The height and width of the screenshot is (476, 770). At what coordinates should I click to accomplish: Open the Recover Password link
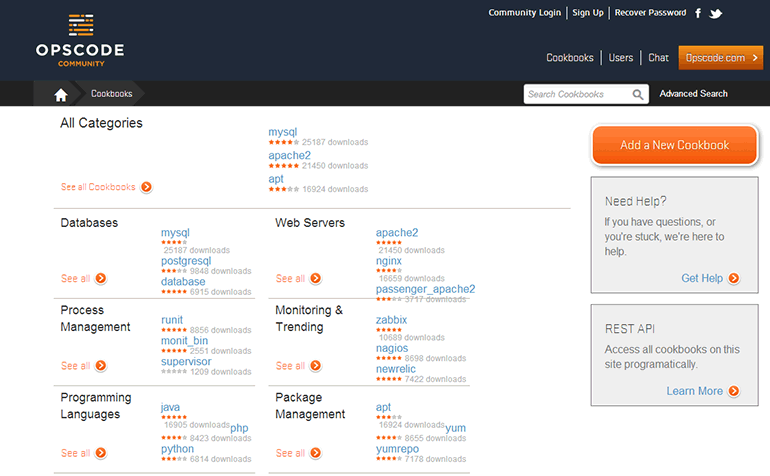650,13
